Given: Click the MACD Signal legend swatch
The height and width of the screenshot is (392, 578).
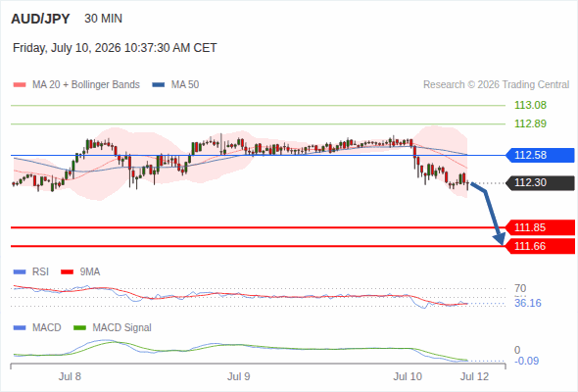Looking at the screenshot, I should (79, 328).
